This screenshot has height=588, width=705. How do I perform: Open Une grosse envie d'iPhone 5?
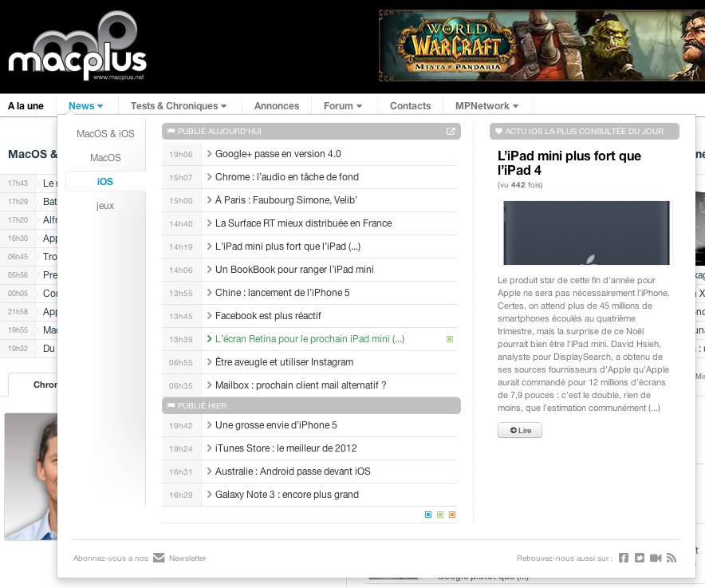(276, 425)
